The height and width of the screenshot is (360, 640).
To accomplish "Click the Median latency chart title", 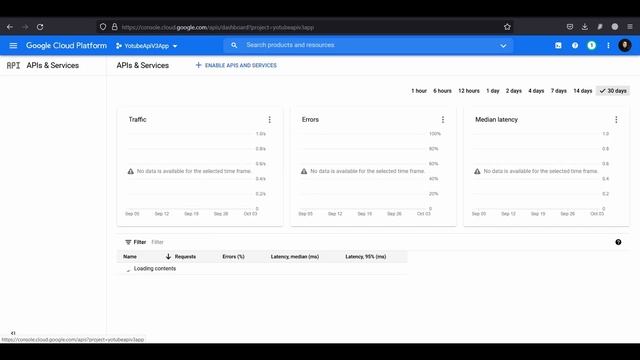I will coord(496,120).
